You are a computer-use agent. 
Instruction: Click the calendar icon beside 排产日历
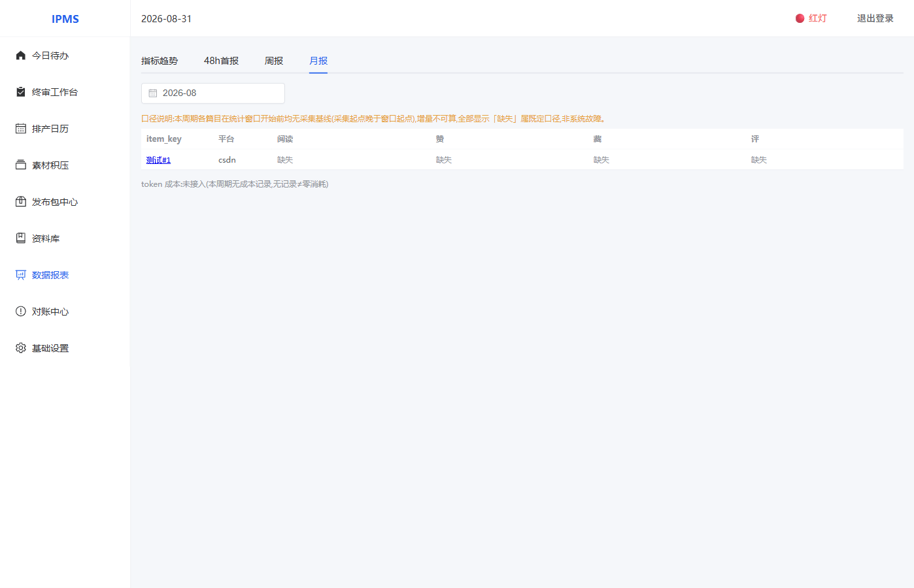tap(21, 129)
